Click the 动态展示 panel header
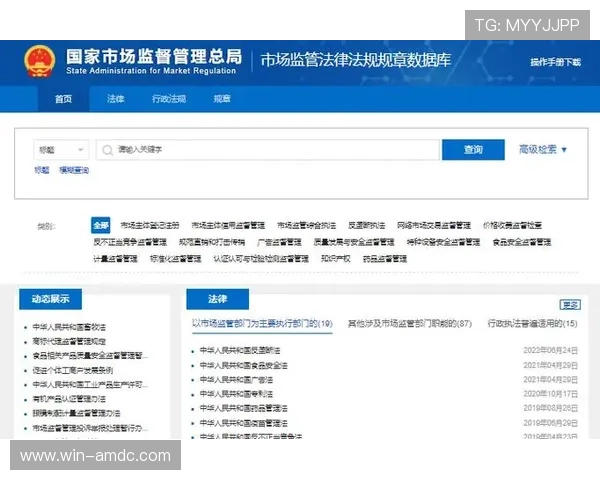 [51, 299]
